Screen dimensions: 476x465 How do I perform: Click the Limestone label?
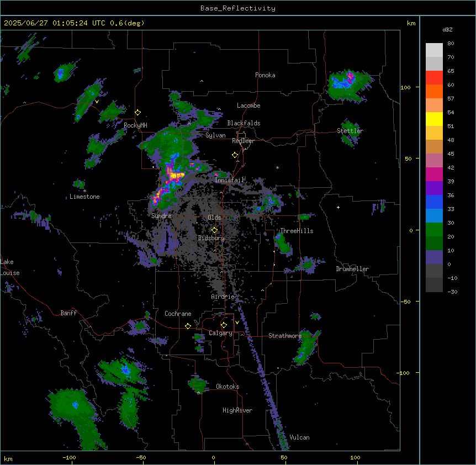point(84,197)
